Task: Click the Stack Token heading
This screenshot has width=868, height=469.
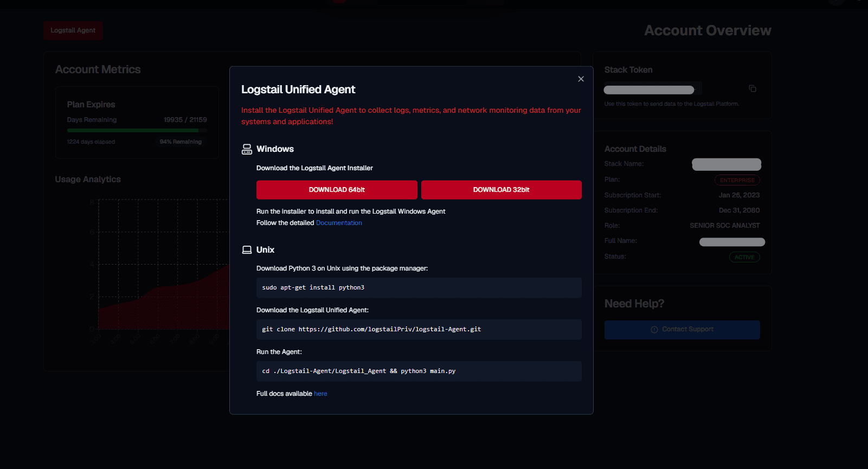Action: click(628, 70)
